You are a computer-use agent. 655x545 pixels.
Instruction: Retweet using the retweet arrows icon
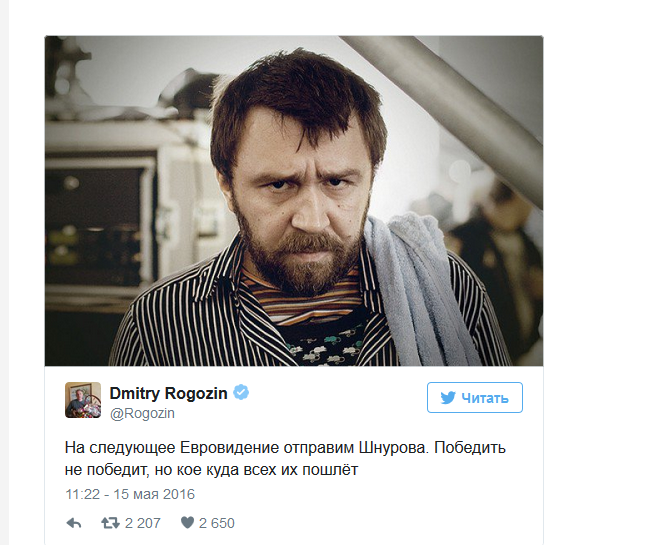click(x=110, y=523)
